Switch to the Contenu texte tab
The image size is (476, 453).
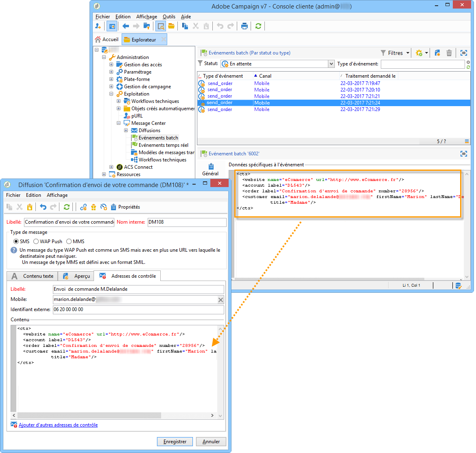pyautogui.click(x=33, y=276)
